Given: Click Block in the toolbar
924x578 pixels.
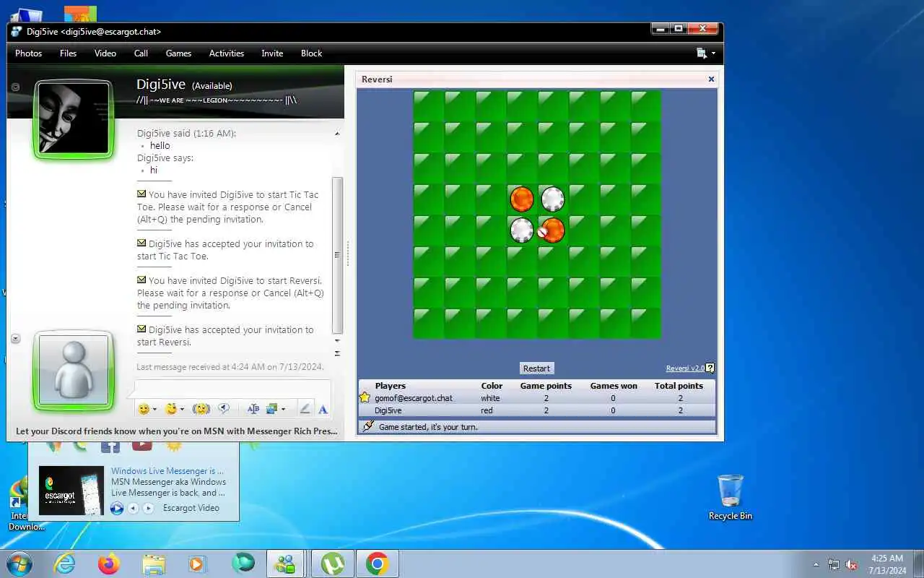Looking at the screenshot, I should tap(311, 53).
